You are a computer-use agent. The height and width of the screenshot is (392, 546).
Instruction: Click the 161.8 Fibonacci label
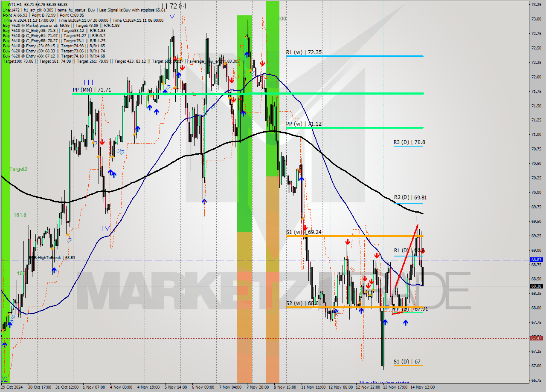point(20,215)
